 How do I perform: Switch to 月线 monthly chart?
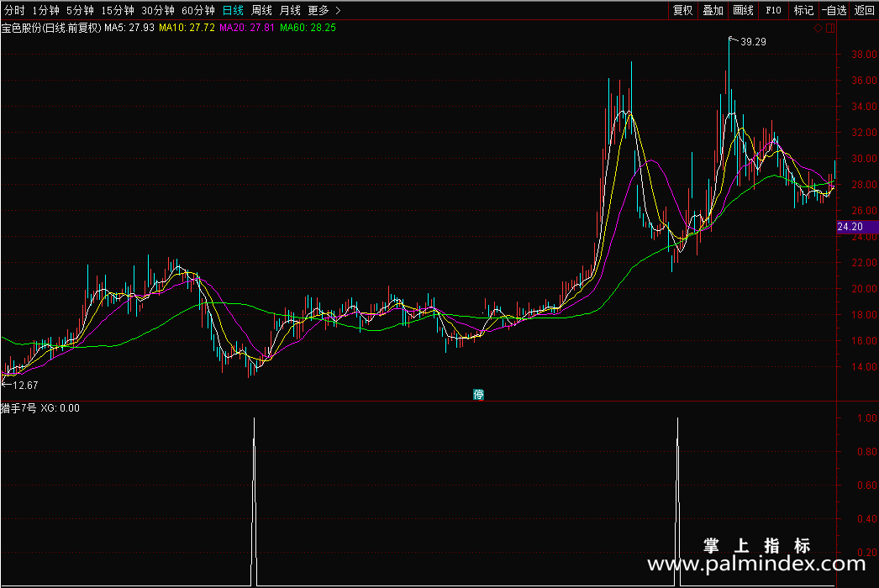291,10
